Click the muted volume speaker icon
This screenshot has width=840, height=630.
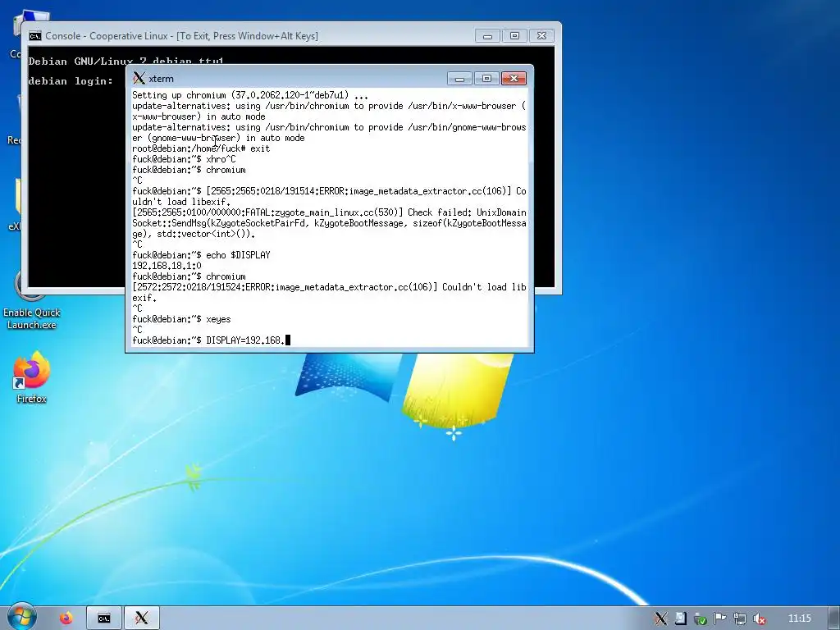(759, 619)
